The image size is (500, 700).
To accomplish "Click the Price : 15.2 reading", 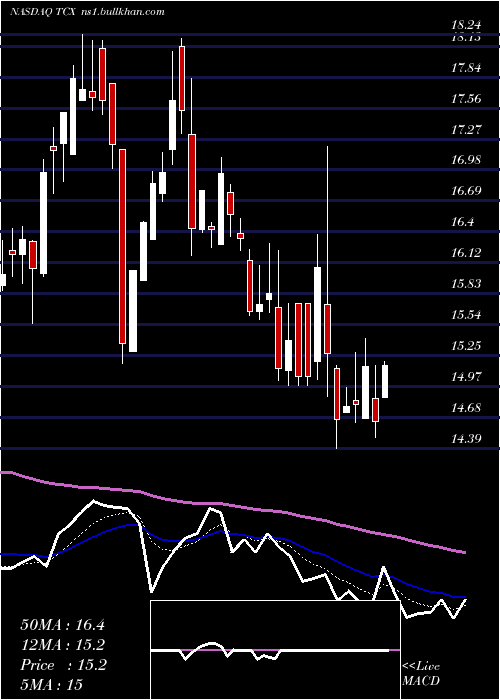I will click(63, 665).
